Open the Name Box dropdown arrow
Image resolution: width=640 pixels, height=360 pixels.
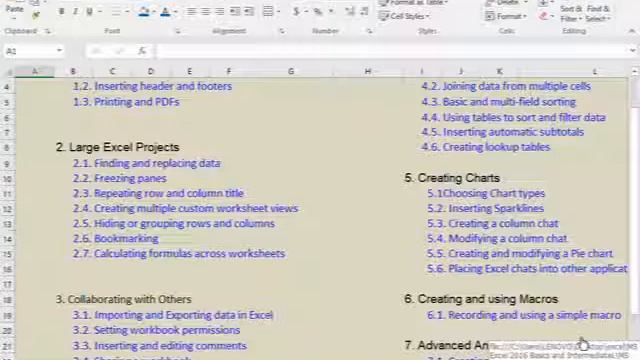tap(60, 51)
